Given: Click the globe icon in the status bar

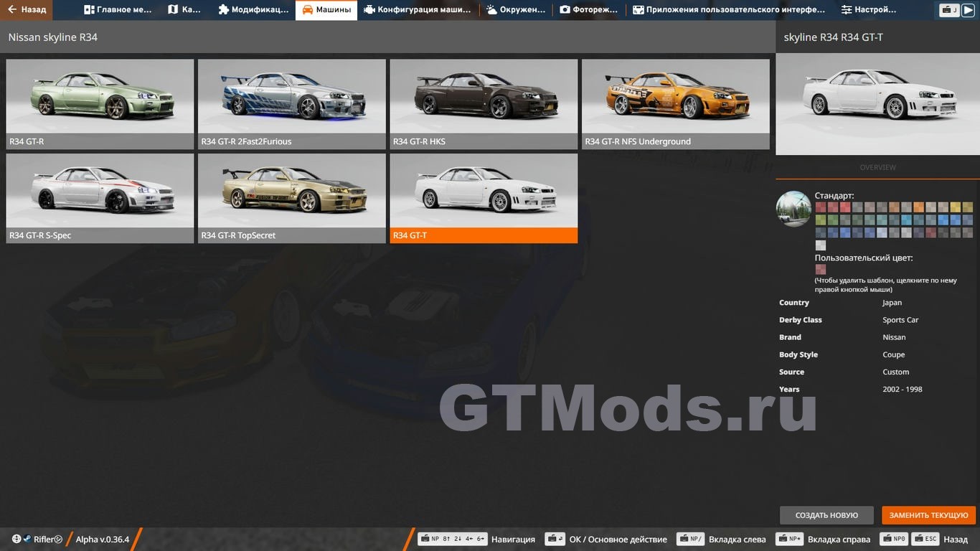Looking at the screenshot, I should click(x=17, y=539).
